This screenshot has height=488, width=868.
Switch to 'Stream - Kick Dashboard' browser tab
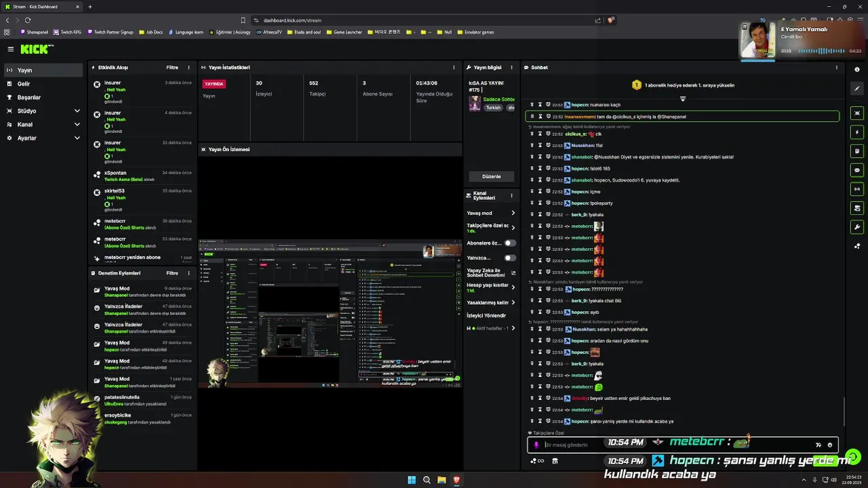[x=42, y=7]
